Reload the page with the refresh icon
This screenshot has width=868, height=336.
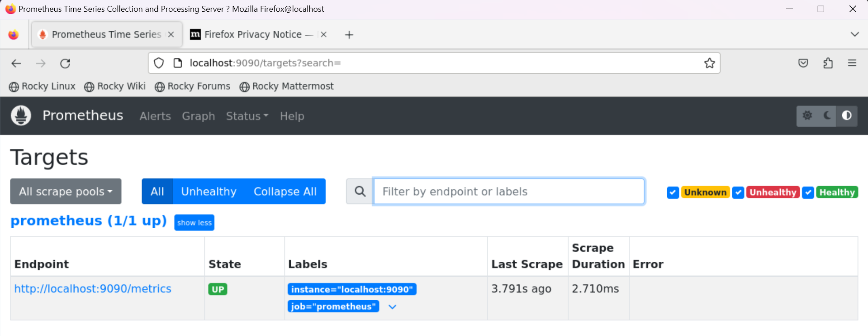tap(65, 63)
